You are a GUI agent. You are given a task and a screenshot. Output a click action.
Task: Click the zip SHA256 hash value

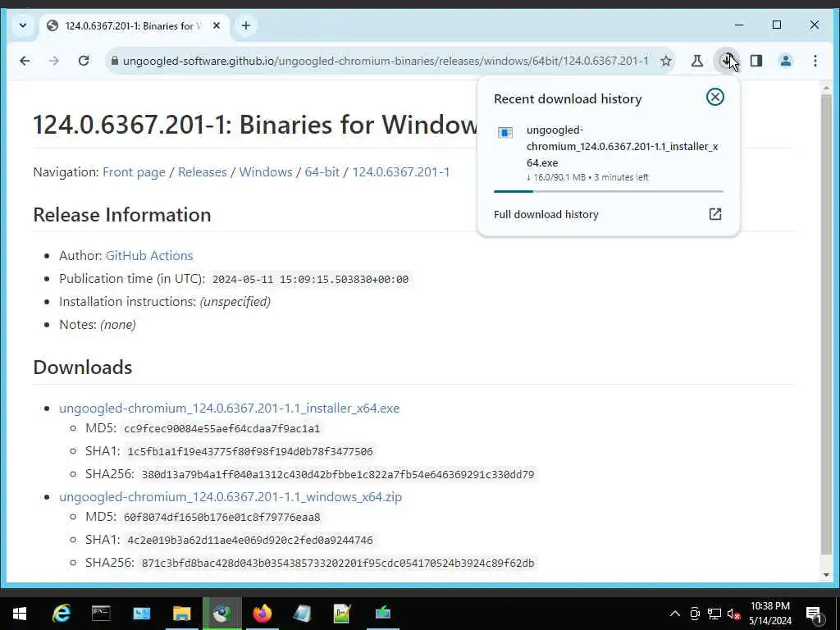pos(337,564)
